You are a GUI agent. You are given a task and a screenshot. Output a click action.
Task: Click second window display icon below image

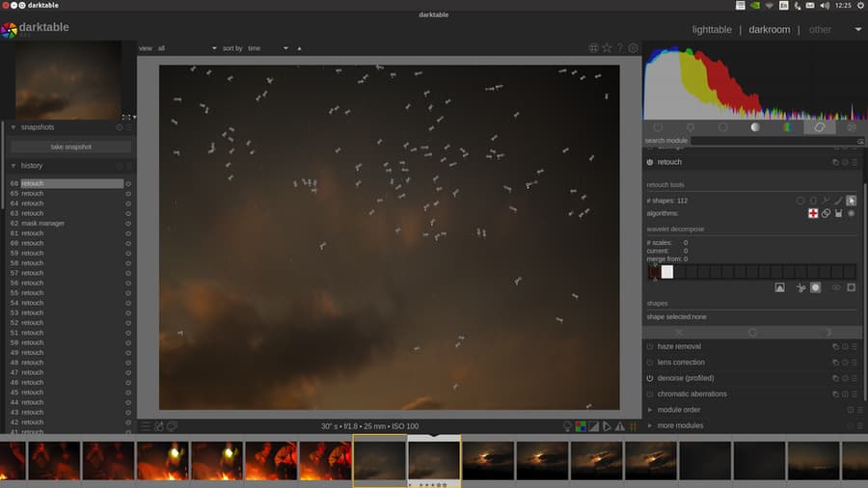pyautogui.click(x=173, y=426)
